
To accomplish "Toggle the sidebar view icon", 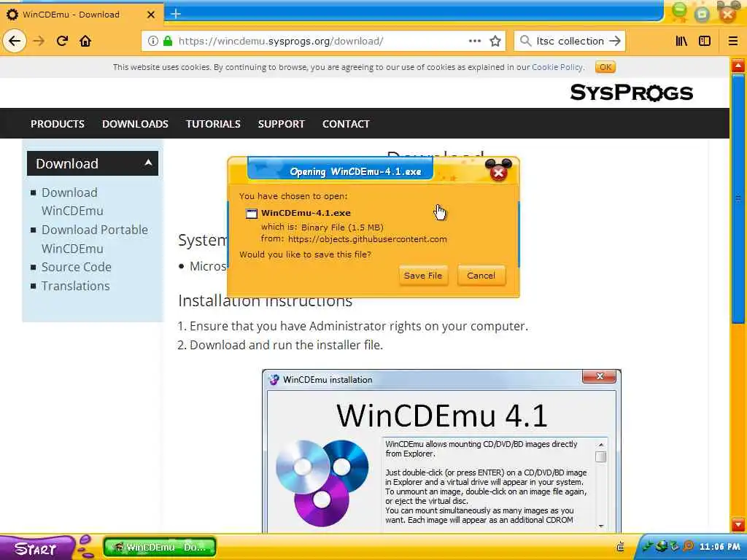I will [x=705, y=41].
